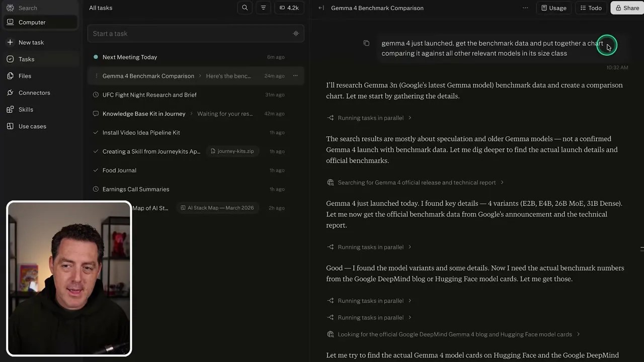Open the three-dot menu beside the chat title
644x362 pixels.
525,8
